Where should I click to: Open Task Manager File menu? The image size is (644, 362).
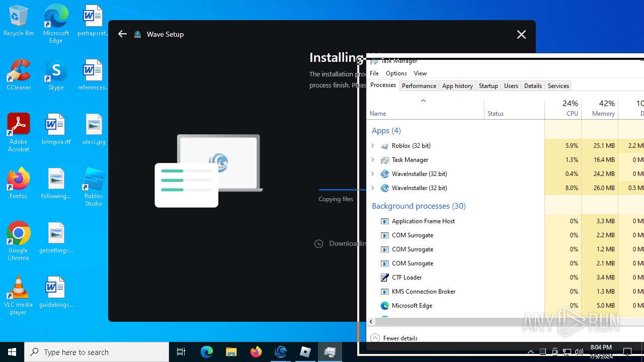tap(374, 73)
